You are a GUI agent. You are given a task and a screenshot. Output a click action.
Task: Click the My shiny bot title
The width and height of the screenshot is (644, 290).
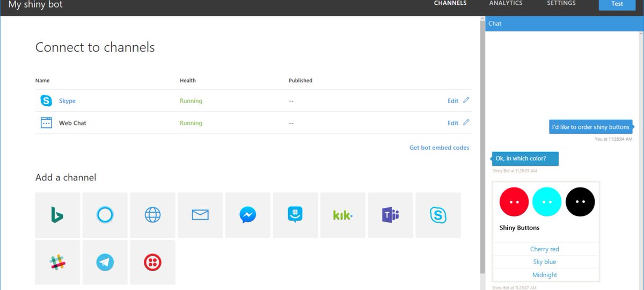pos(35,4)
